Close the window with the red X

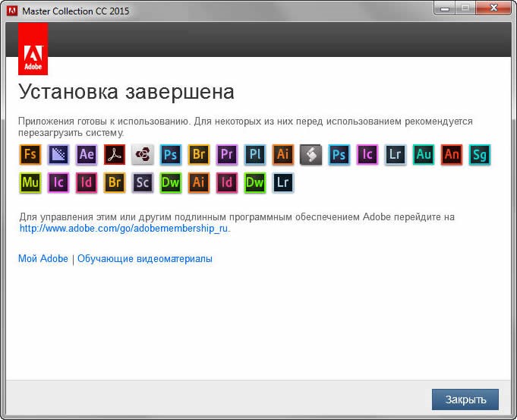[x=493, y=8]
